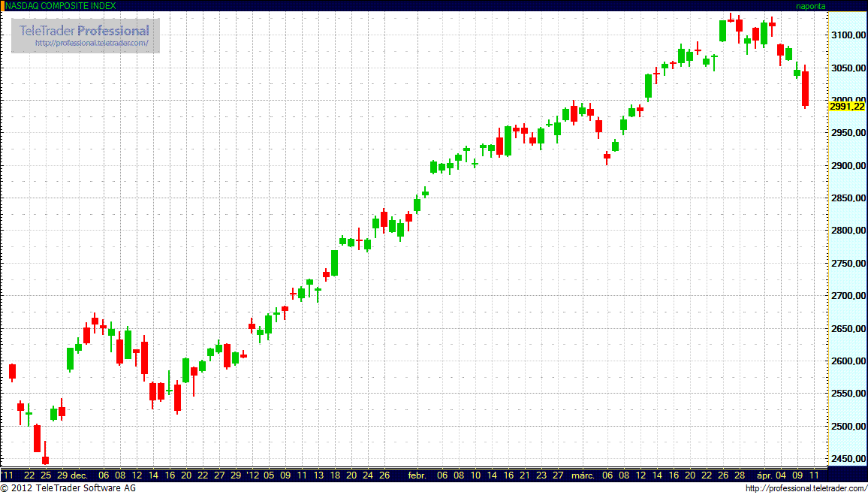868x495 pixels.
Task: Open the 'naponta' interval label
Action: point(810,6)
